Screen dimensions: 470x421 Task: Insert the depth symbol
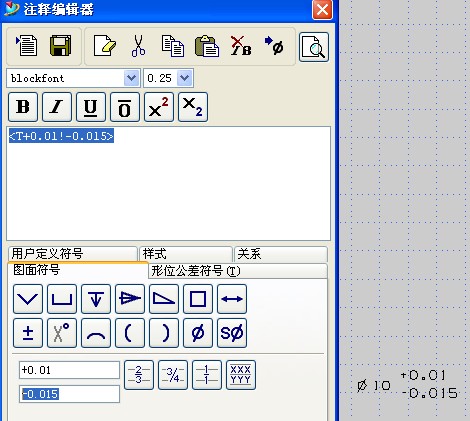96,299
